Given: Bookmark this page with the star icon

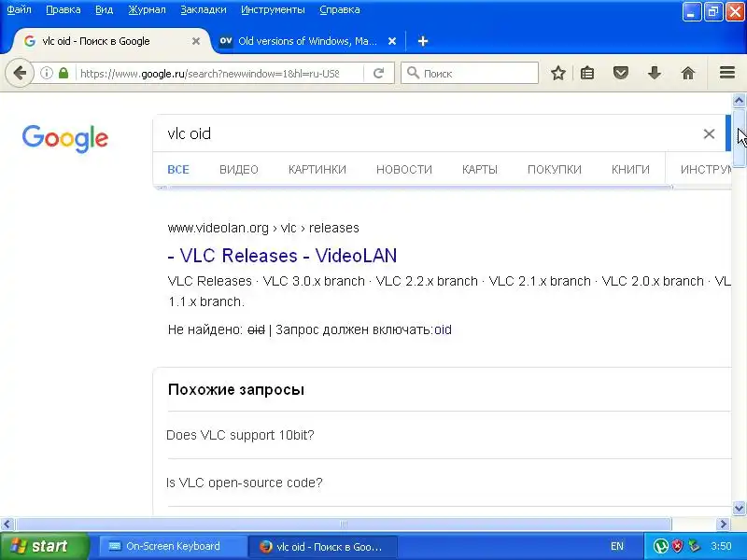Looking at the screenshot, I should coord(558,74).
